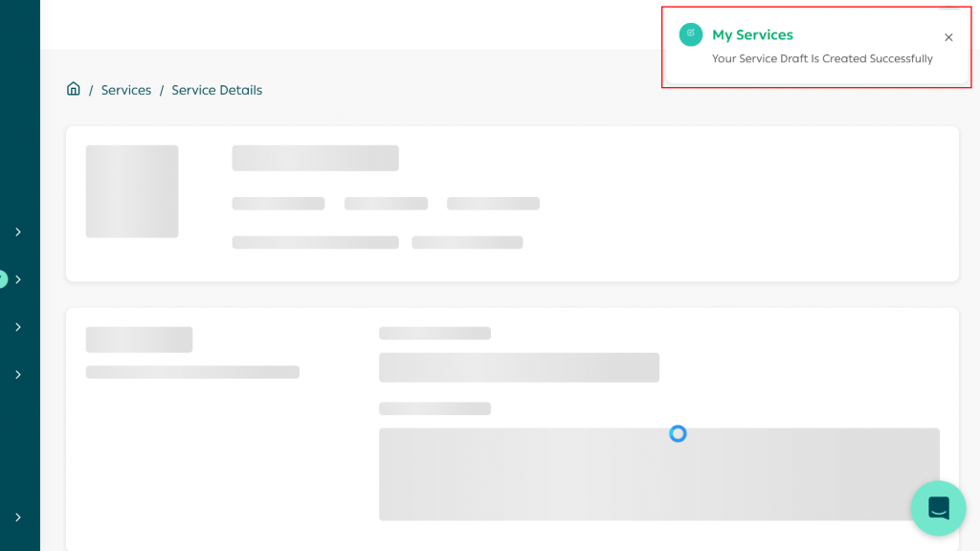Image resolution: width=980 pixels, height=551 pixels.
Task: Dismiss the My Services notification
Action: point(948,37)
